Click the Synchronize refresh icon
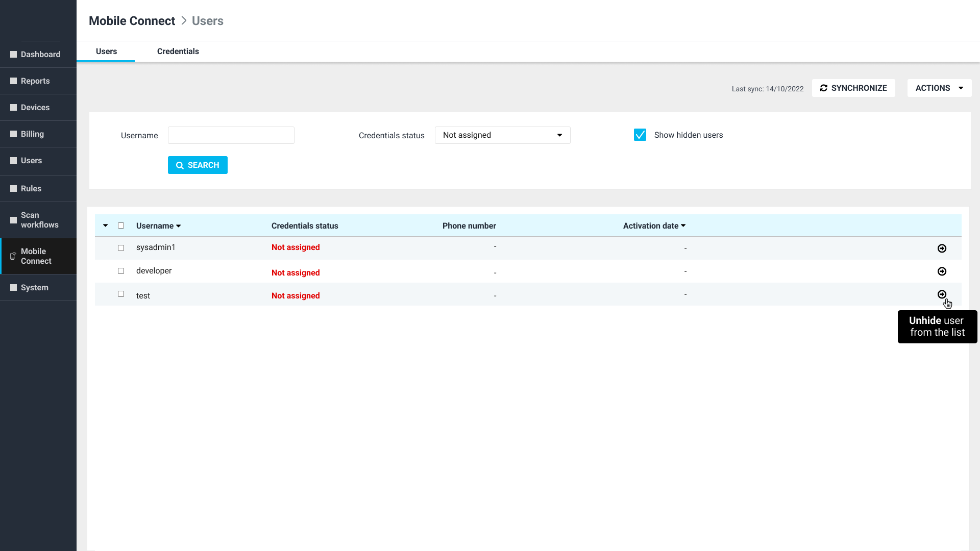Screen dimensions: 980x551 [x=823, y=88]
